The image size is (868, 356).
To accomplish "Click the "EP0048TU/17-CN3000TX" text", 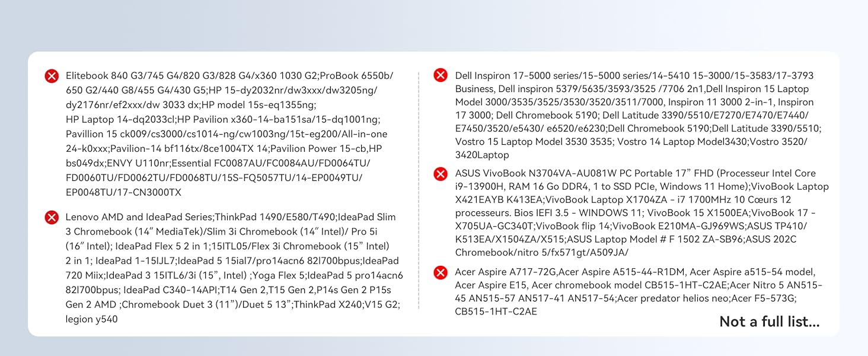I will (x=123, y=192).
